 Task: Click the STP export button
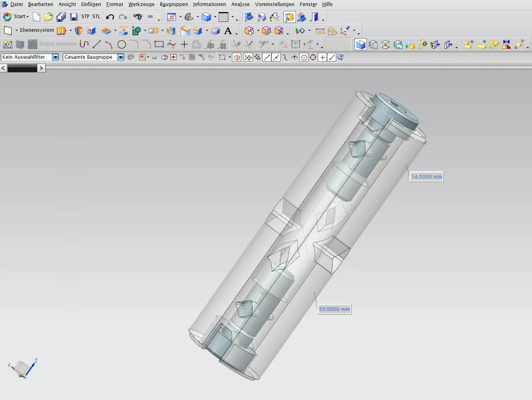click(x=85, y=17)
